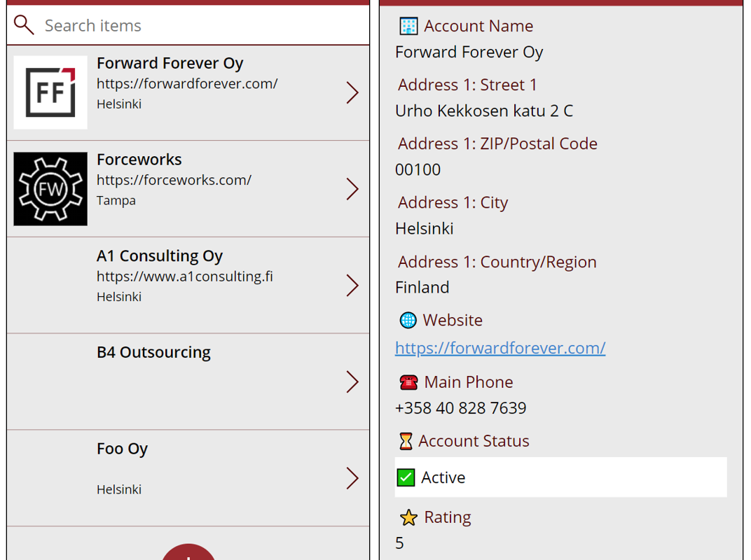
Task: Click the Address 1: Country/Region label
Action: click(x=497, y=262)
